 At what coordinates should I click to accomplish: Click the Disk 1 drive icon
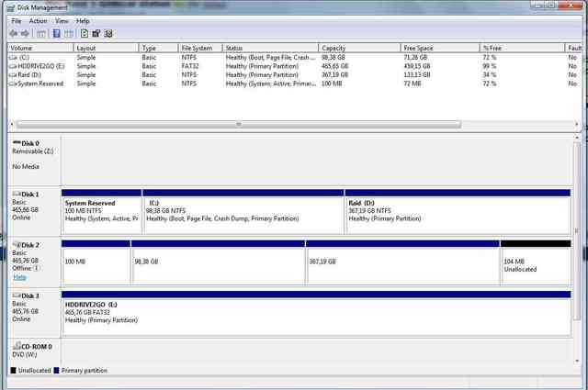click(17, 194)
